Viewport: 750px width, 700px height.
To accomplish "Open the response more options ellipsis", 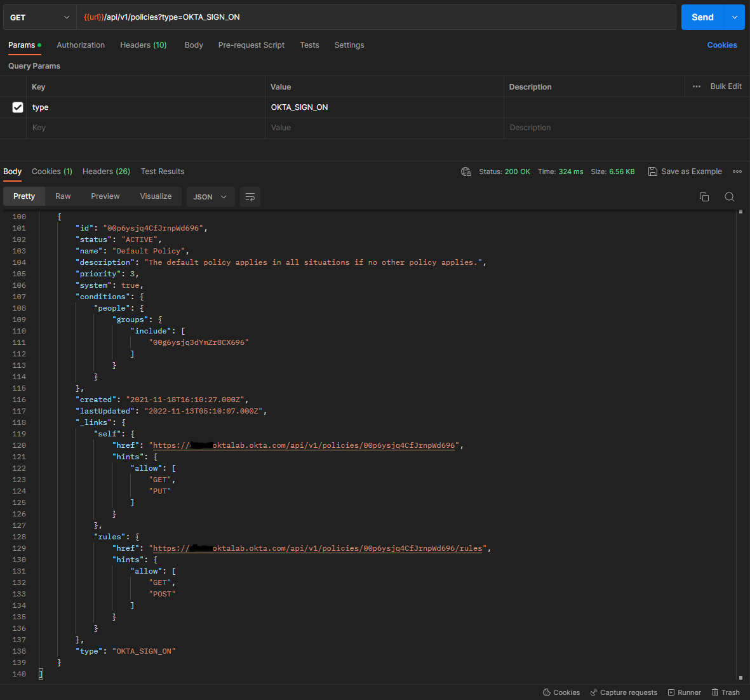I will (737, 172).
